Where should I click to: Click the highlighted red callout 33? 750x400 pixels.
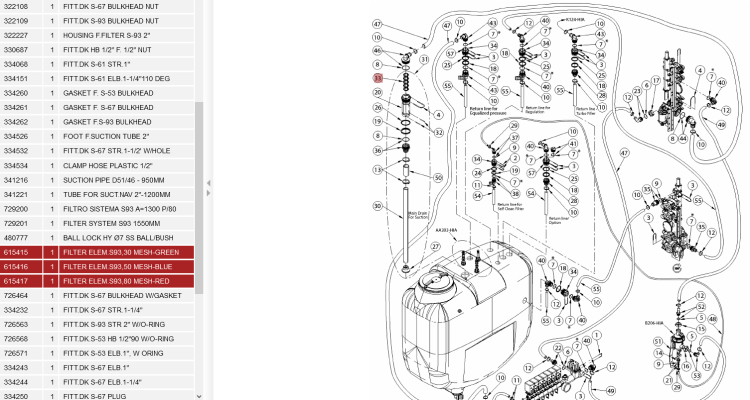378,78
